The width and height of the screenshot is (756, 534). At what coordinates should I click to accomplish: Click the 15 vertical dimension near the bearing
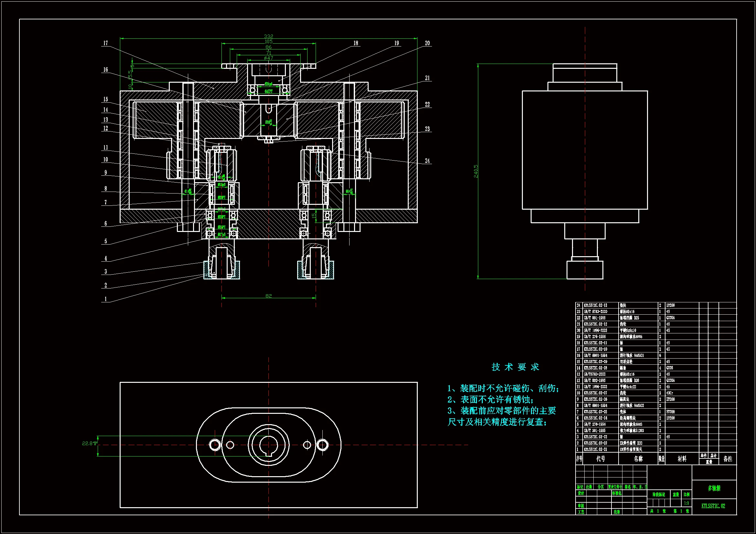point(314,215)
